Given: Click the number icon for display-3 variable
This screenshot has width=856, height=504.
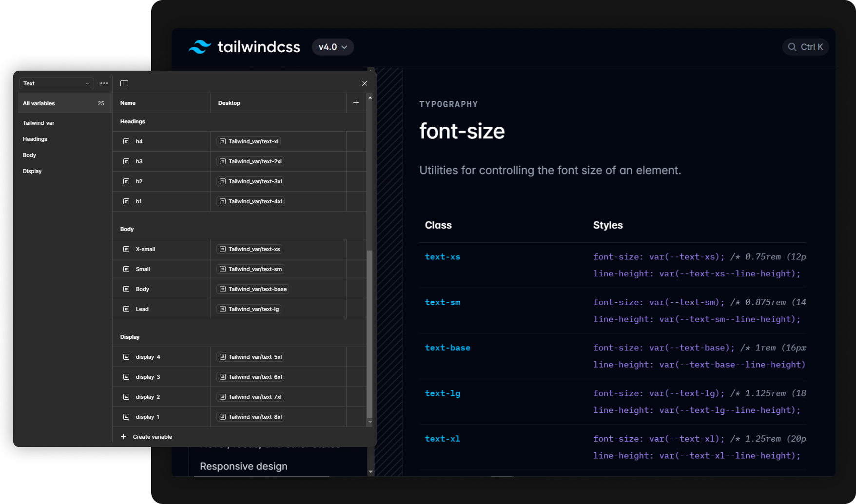Looking at the screenshot, I should click(126, 377).
